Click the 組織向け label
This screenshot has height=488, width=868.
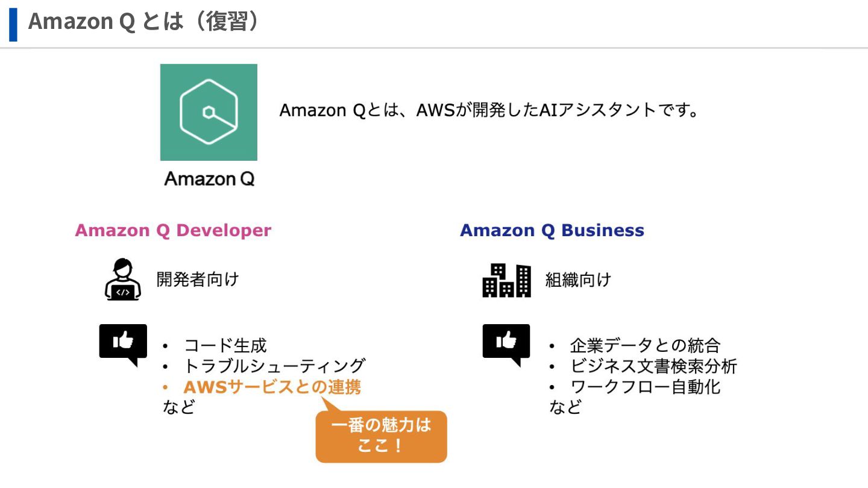[578, 280]
